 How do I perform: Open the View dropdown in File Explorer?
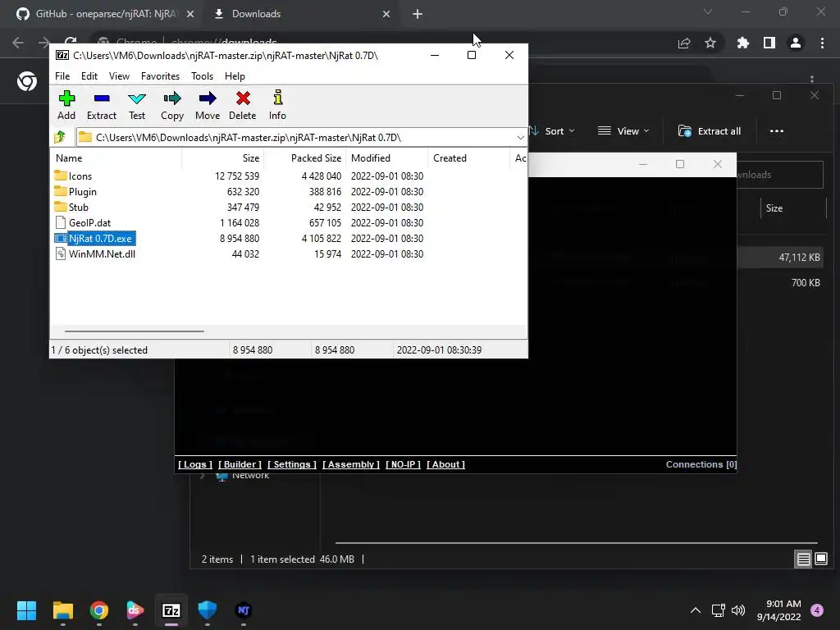(x=623, y=131)
